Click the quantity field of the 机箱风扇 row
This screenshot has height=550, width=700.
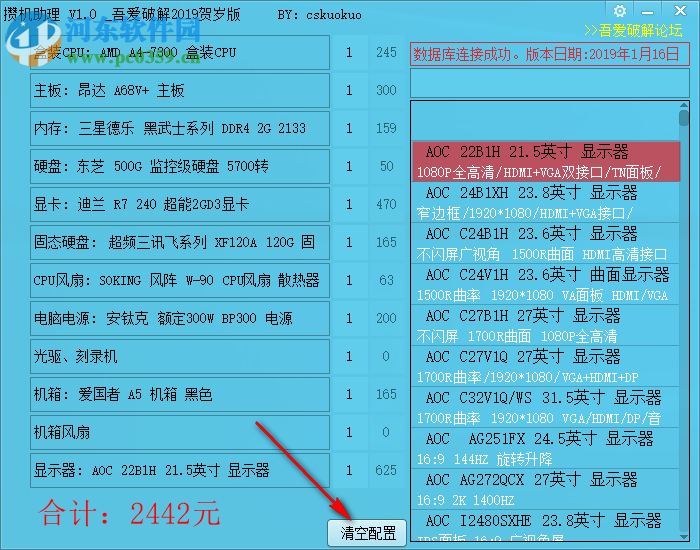pos(350,432)
